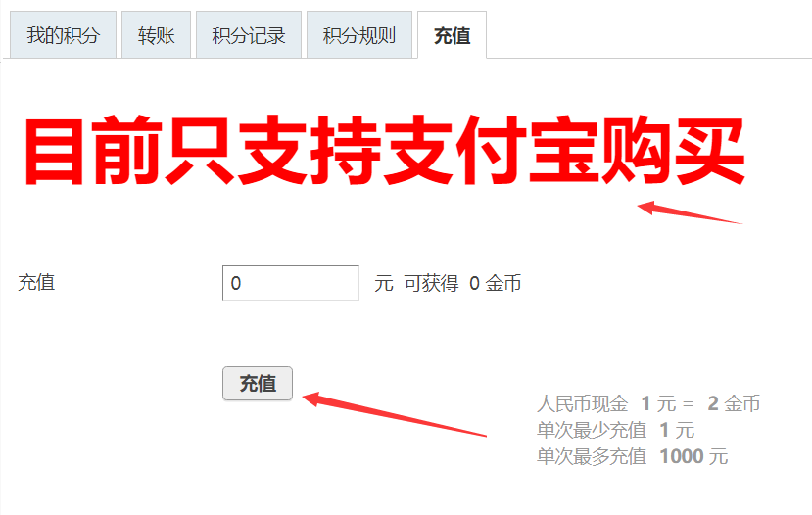The image size is (812, 515).
Task: Click the 1000 maximum amount number
Action: (682, 456)
